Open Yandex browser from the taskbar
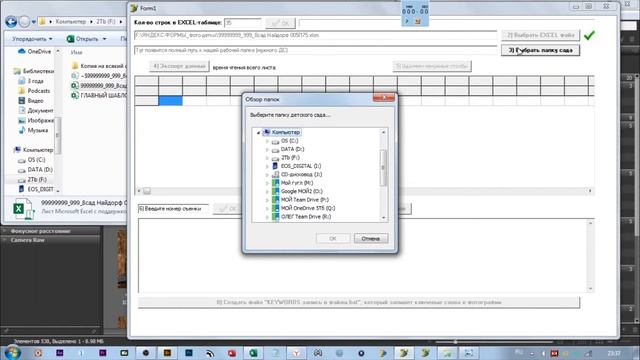 (297, 353)
